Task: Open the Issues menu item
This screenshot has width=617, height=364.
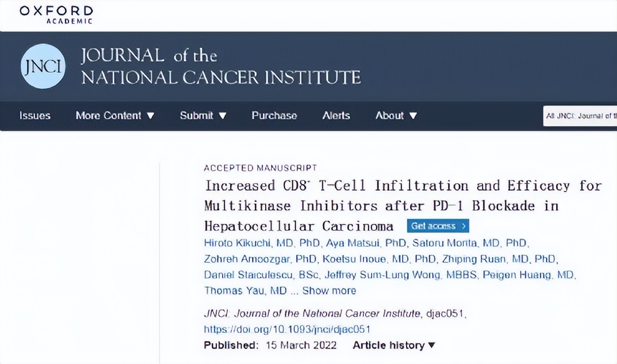Action: 35,116
